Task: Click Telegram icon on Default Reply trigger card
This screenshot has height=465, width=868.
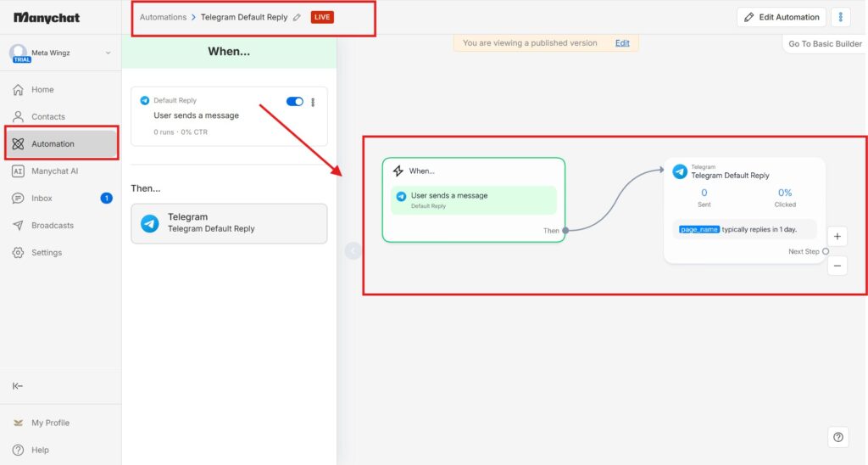Action: click(144, 100)
